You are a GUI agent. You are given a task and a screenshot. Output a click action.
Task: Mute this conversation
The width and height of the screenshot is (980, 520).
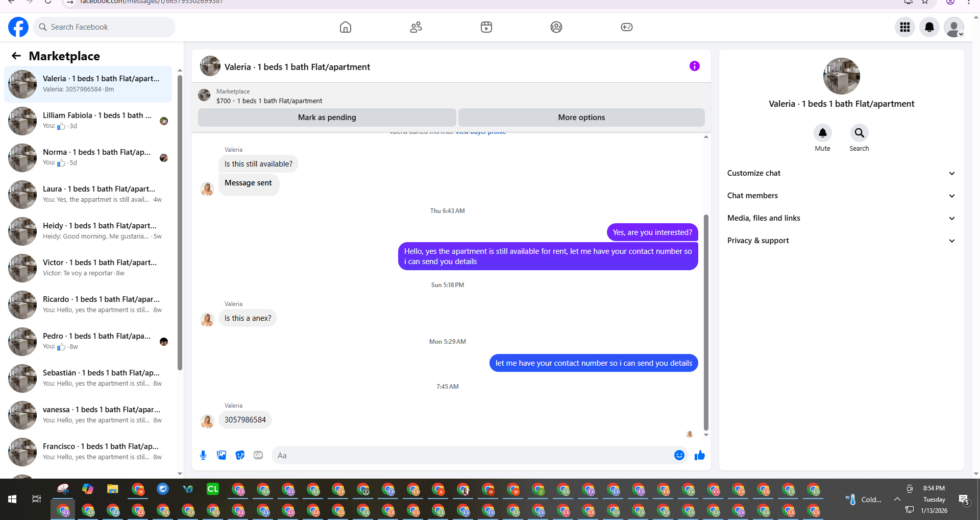point(823,133)
